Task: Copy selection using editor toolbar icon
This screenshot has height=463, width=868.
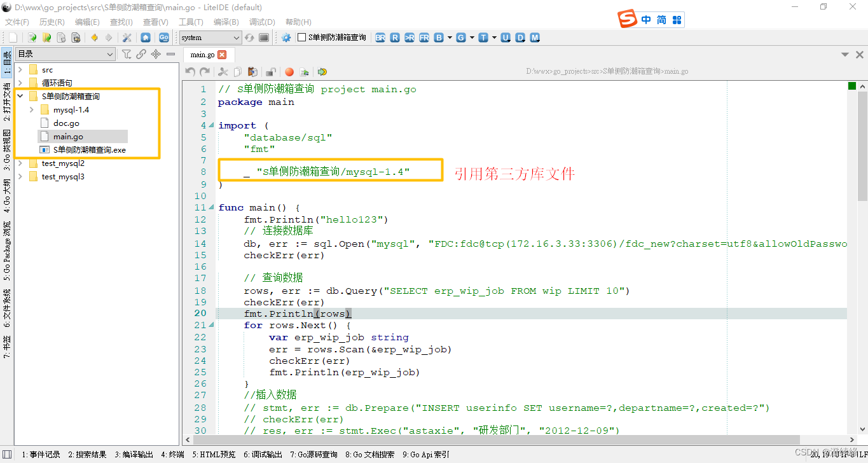Action: pos(238,72)
